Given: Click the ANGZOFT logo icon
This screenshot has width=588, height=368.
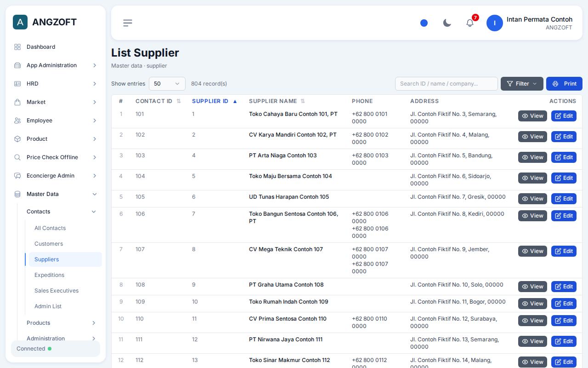Looking at the screenshot, I should [x=20, y=22].
